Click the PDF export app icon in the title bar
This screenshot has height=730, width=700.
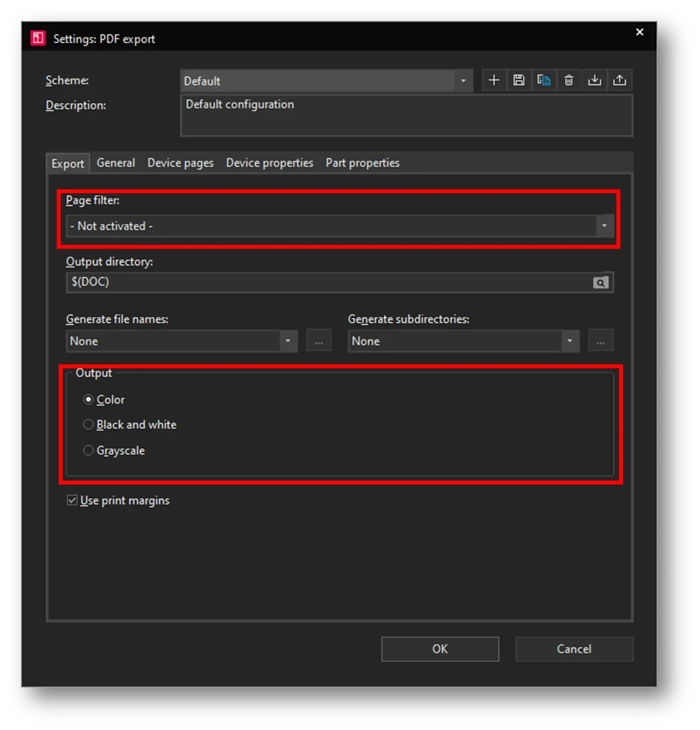(x=38, y=38)
